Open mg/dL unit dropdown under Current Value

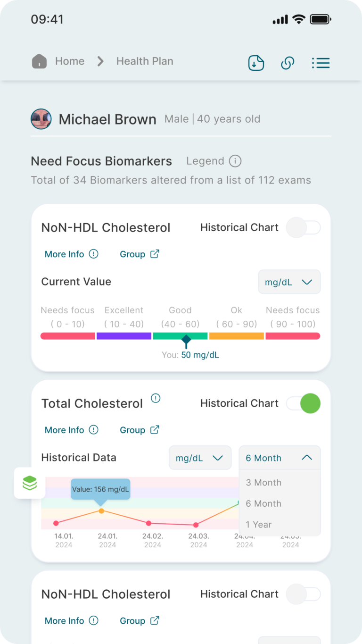(289, 282)
